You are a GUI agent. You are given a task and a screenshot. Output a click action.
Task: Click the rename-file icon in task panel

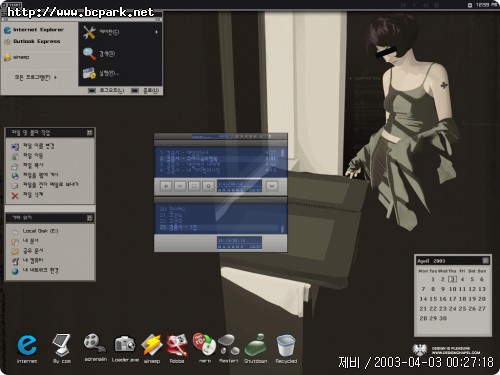click(x=15, y=147)
